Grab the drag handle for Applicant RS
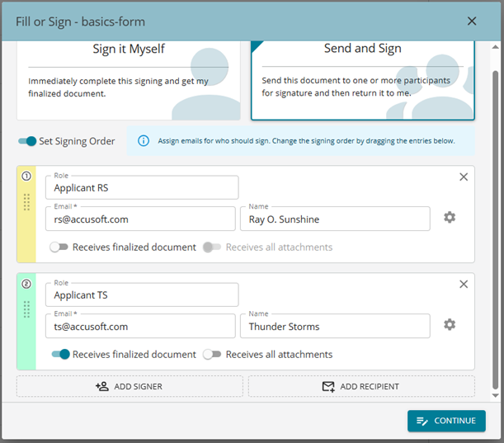The image size is (504, 443). (x=26, y=202)
